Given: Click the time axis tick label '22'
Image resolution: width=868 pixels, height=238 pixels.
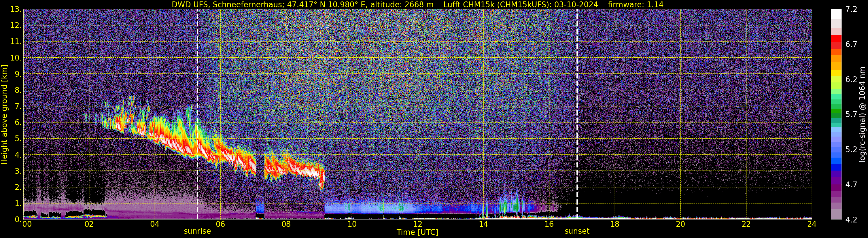Looking at the screenshot, I should coord(746,224).
